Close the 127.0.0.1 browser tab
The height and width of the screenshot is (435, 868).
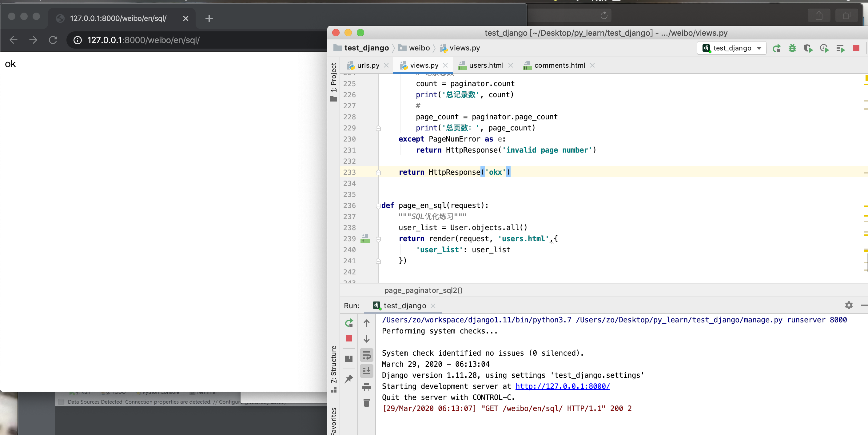(186, 18)
